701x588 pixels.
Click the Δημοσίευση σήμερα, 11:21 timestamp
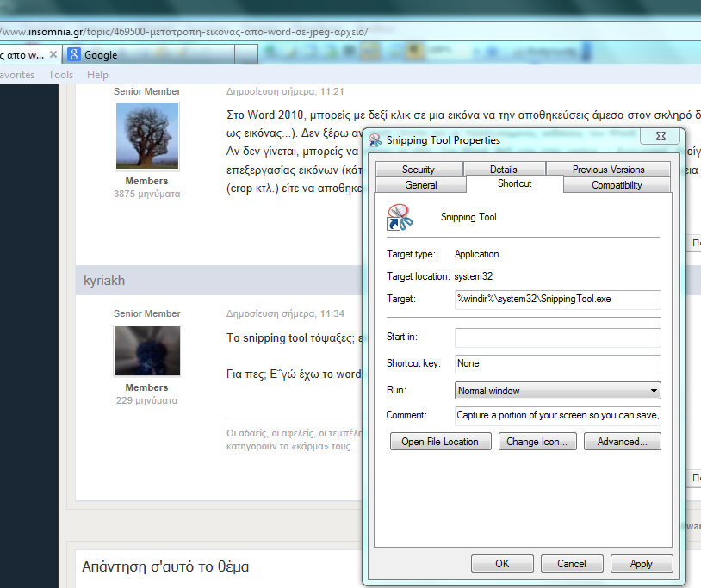[x=285, y=91]
